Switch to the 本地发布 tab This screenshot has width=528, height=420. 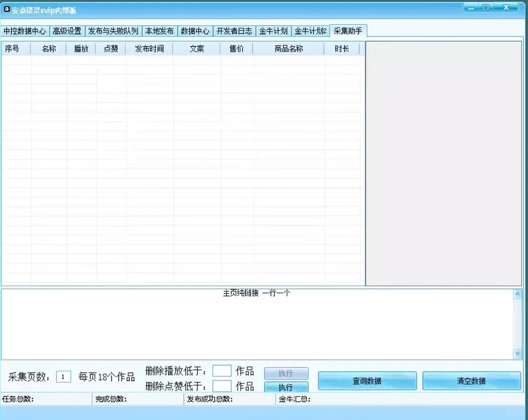tap(160, 30)
